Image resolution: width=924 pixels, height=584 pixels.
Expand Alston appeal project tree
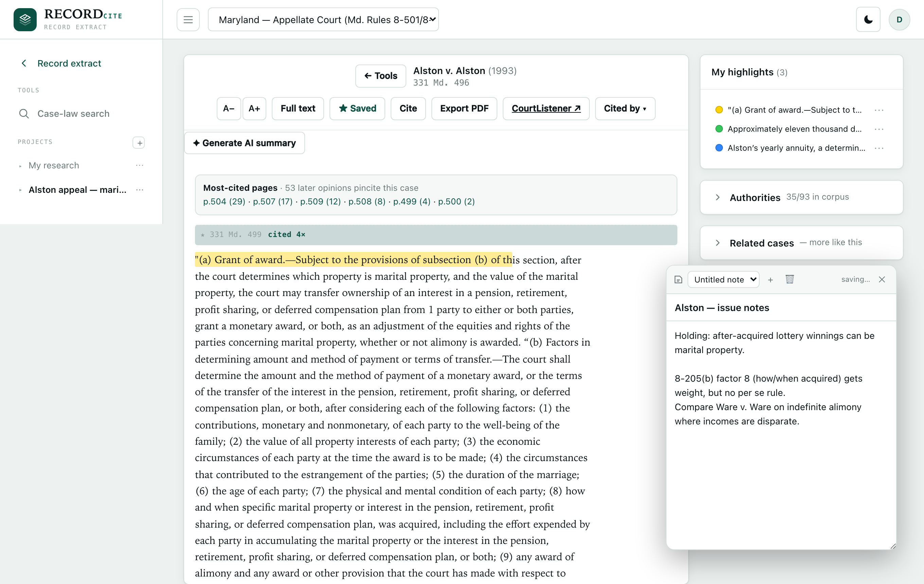pos(20,190)
